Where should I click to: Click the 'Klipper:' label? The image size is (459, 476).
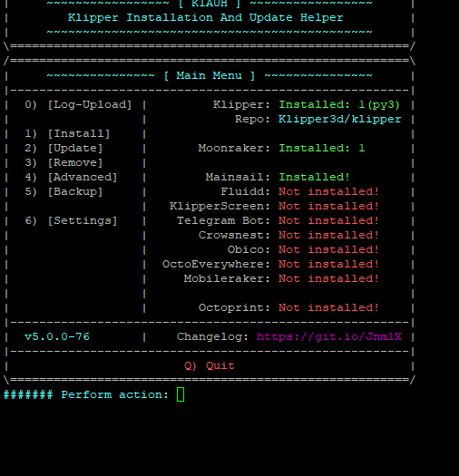(241, 105)
